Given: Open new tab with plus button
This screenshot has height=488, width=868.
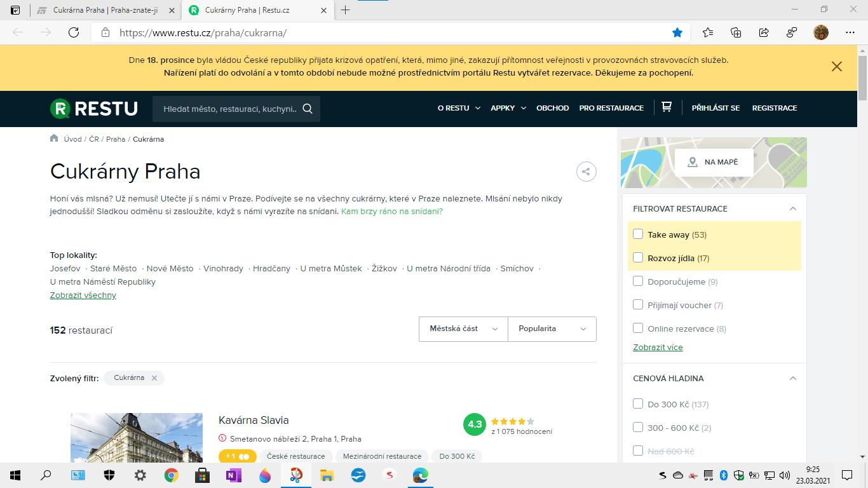Looking at the screenshot, I should [x=345, y=10].
